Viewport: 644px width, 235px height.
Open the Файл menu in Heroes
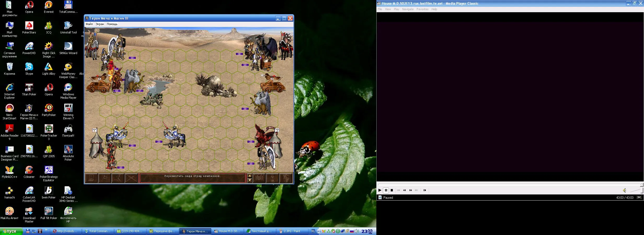(x=89, y=24)
